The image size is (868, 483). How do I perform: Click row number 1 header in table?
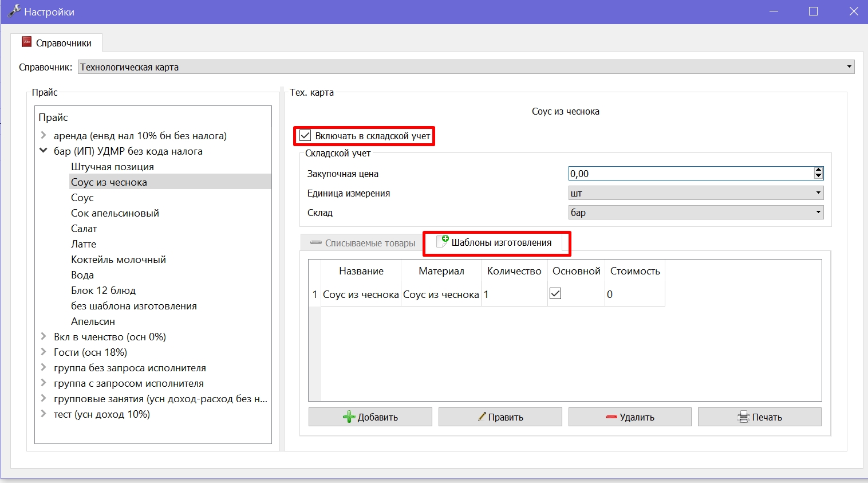(x=315, y=294)
